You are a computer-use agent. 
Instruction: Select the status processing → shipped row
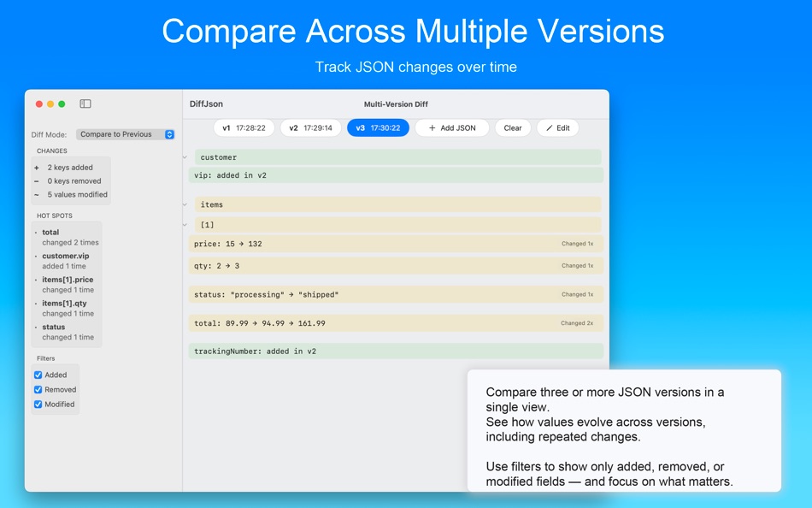pos(396,294)
